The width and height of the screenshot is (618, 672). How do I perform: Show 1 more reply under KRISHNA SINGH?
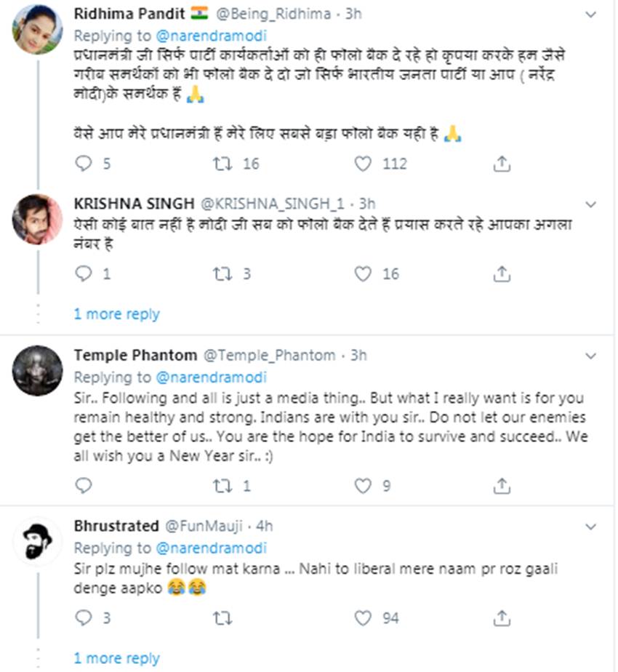[x=116, y=314]
